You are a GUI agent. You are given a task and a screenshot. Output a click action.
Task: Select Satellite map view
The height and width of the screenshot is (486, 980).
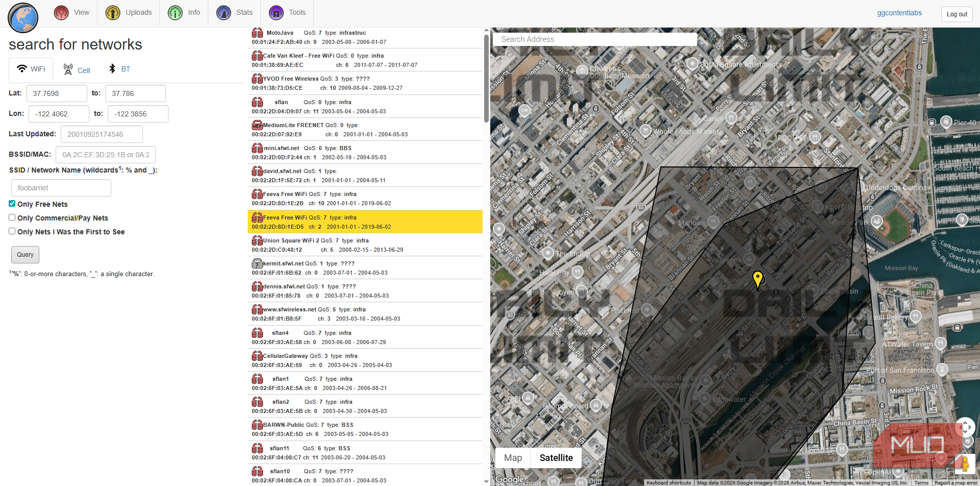[556, 458]
